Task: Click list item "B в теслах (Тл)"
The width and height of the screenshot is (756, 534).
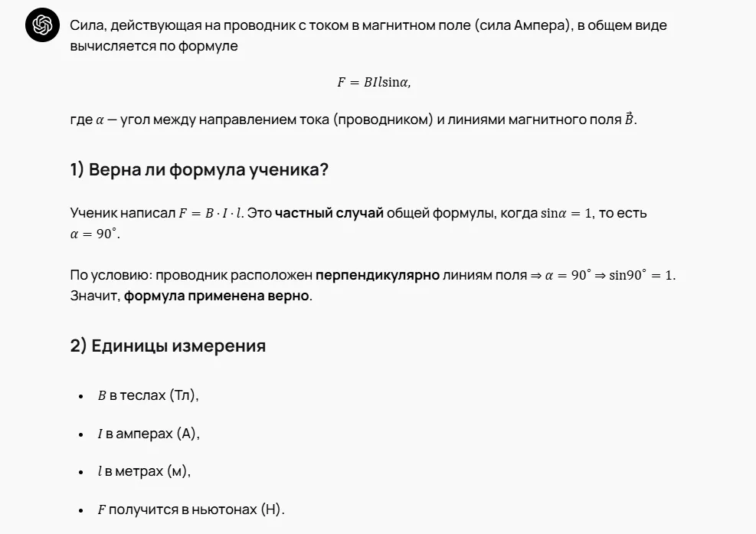Action: tap(148, 395)
